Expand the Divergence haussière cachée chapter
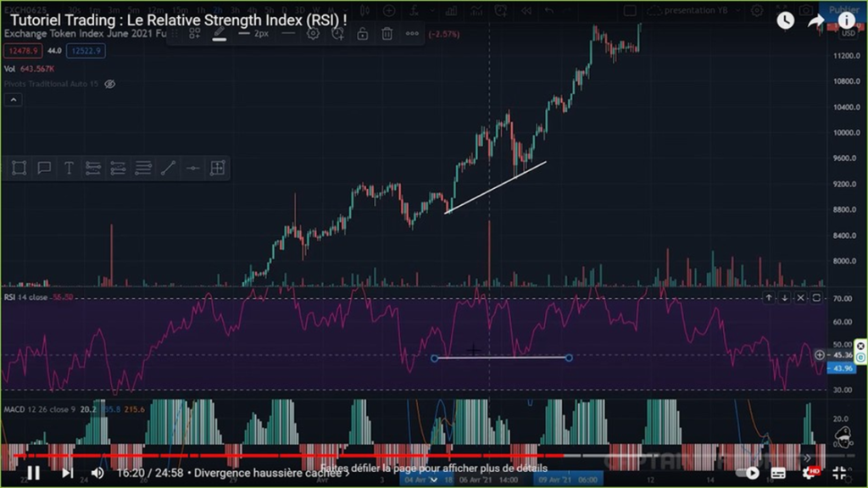868x488 pixels. pos(271,473)
